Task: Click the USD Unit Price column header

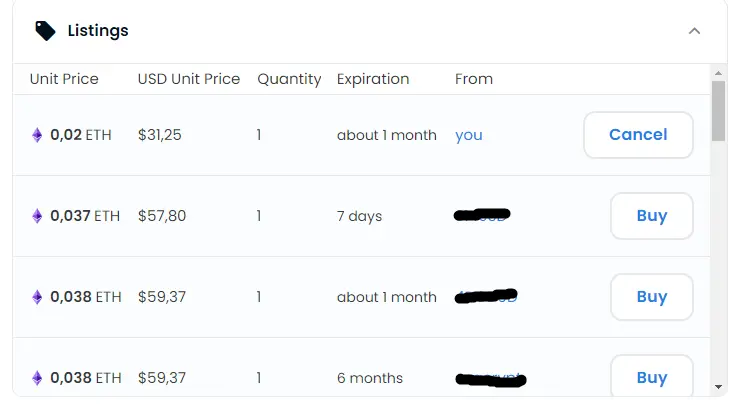Action: coord(189,79)
